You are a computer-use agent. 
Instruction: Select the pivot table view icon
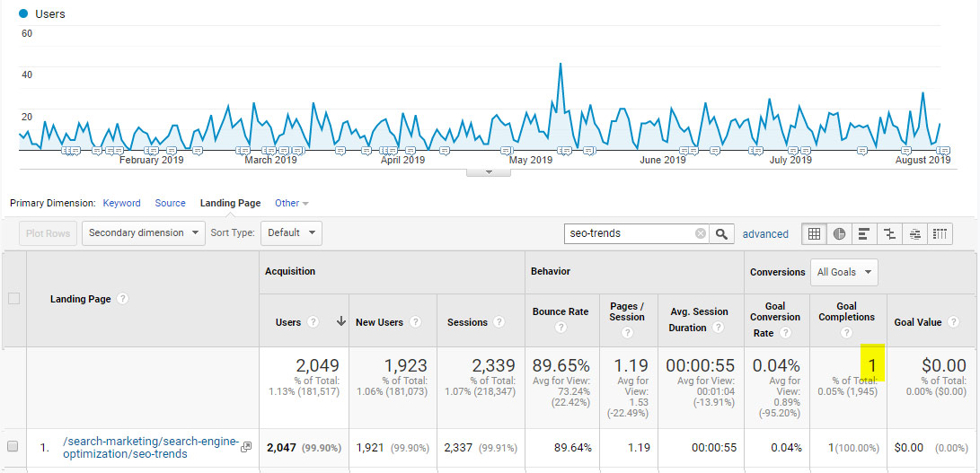click(x=940, y=233)
